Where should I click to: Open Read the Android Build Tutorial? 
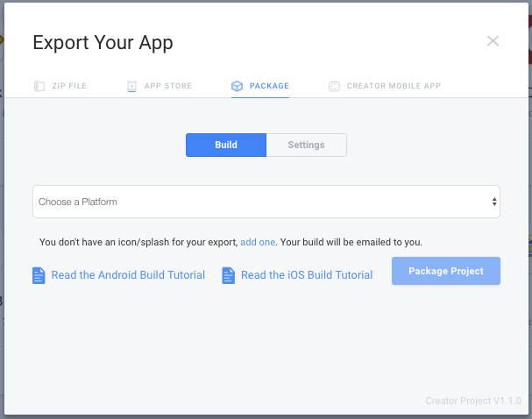[128, 275]
